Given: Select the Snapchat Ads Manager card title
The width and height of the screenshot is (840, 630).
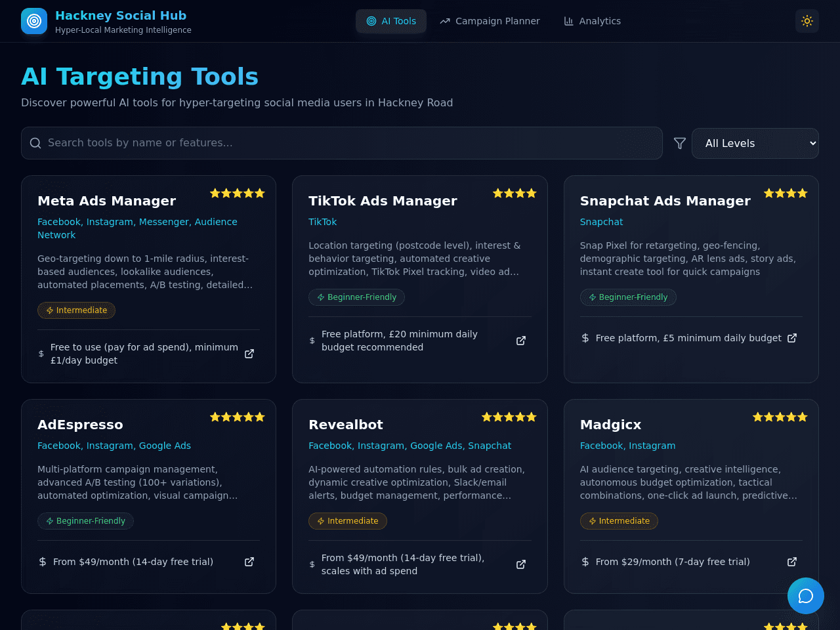Looking at the screenshot, I should click(665, 201).
